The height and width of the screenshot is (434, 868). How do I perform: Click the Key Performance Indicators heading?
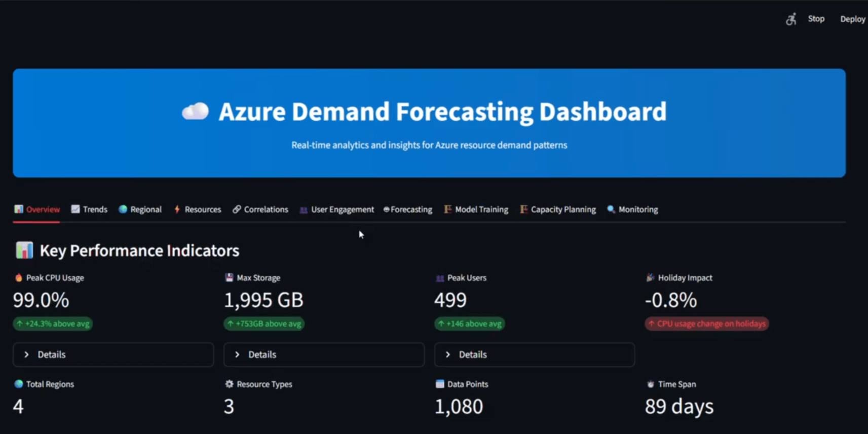pyautogui.click(x=139, y=250)
